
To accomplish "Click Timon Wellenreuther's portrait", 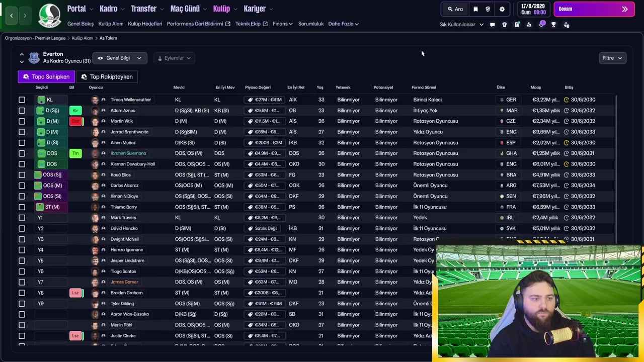I will pyautogui.click(x=95, y=100).
